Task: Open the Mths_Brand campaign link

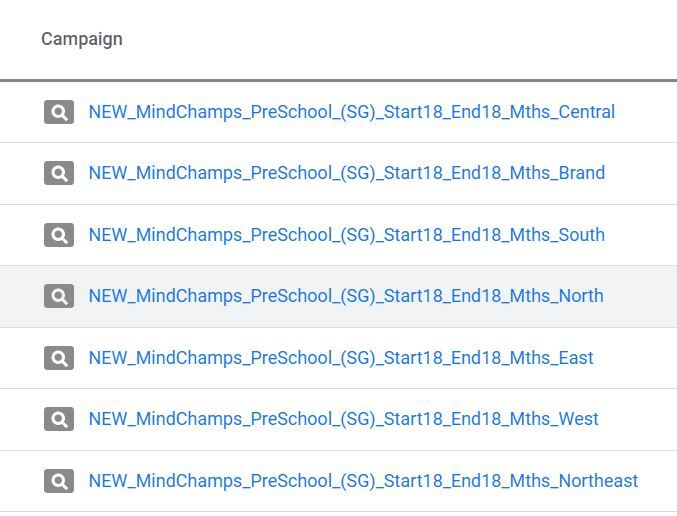Action: click(x=347, y=173)
